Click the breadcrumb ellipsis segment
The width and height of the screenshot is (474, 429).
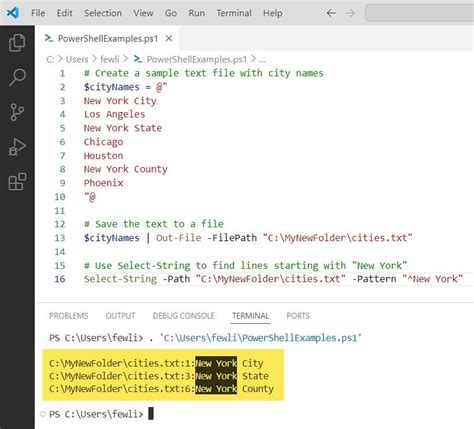point(262,60)
